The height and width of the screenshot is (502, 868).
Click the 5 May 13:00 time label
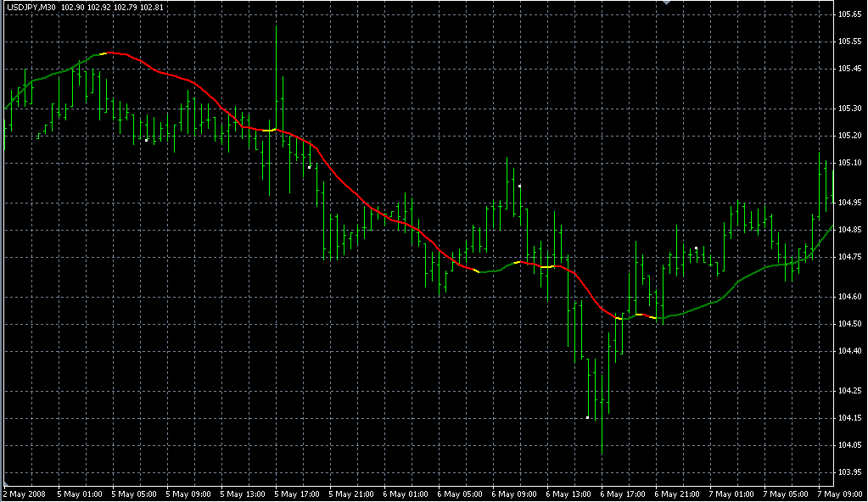pos(243,494)
